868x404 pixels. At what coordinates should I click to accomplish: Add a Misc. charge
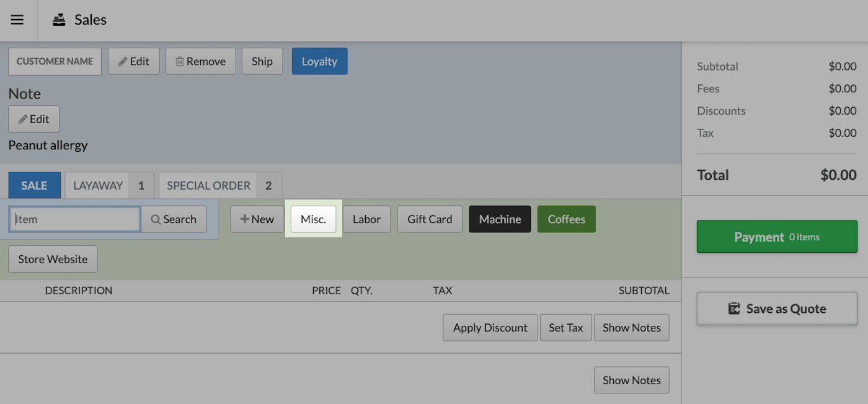[x=313, y=219]
